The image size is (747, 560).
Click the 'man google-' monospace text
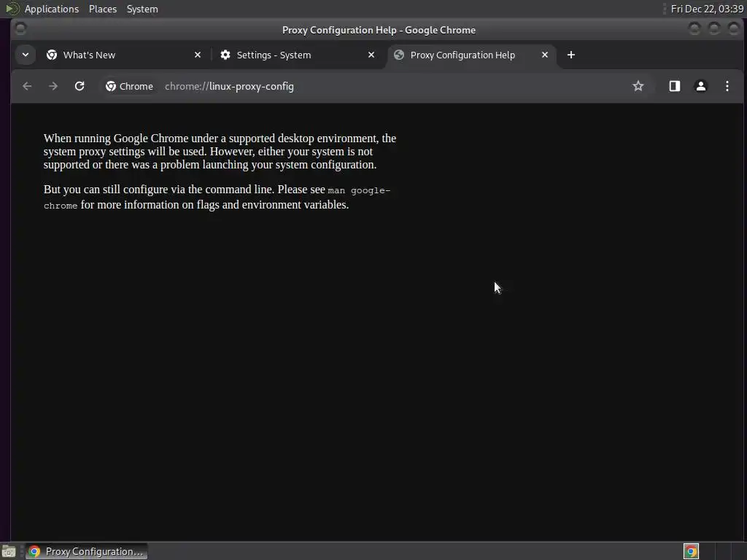(359, 190)
